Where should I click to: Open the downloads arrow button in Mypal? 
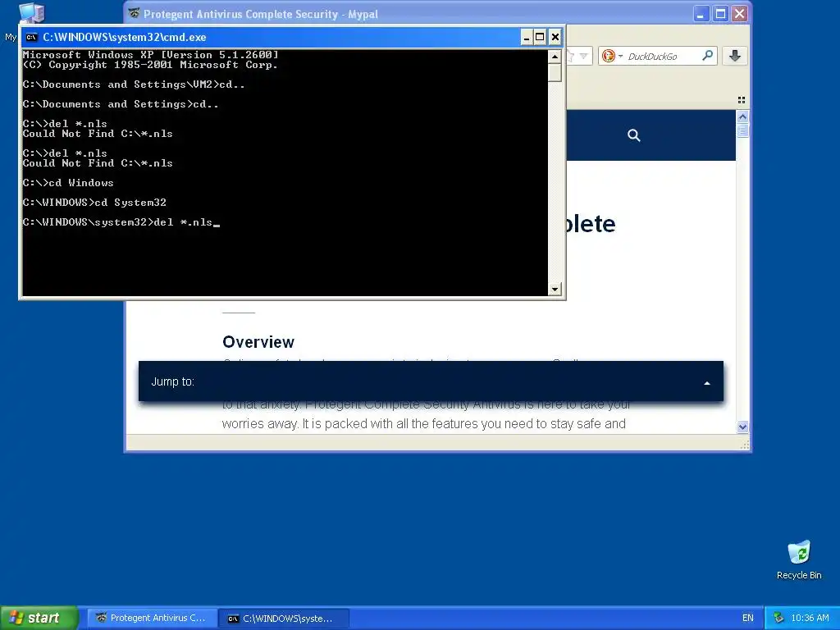(x=735, y=56)
